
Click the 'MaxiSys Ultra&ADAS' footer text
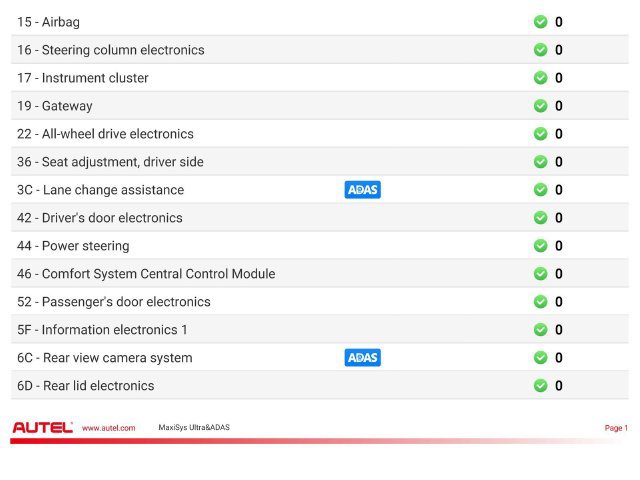point(194,427)
